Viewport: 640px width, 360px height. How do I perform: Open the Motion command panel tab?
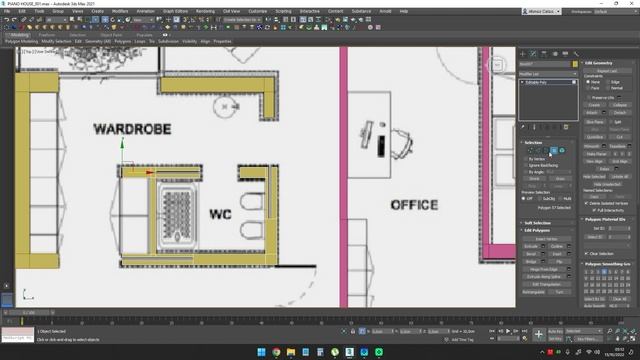[555, 54]
